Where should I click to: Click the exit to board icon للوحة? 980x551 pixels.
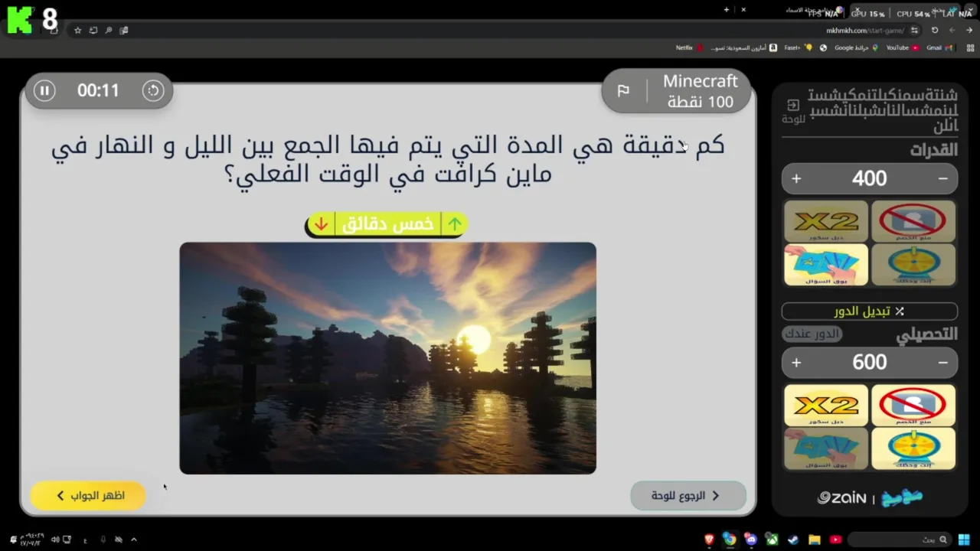click(793, 110)
